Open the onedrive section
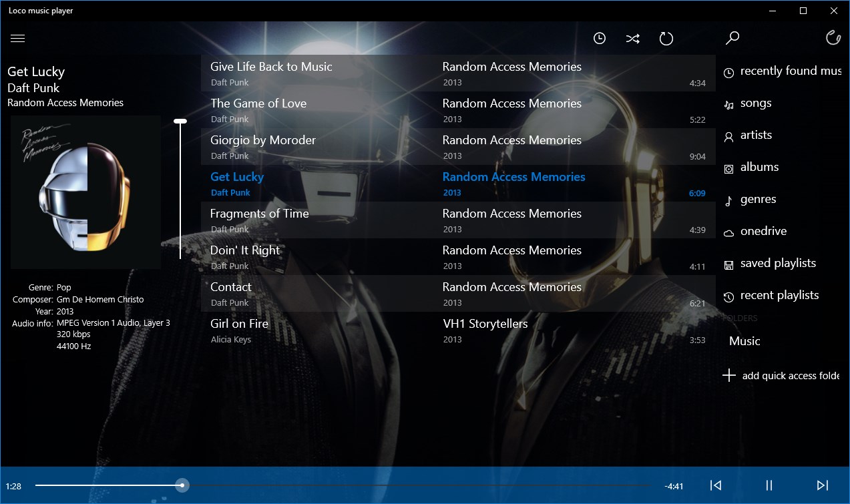The height and width of the screenshot is (504, 850). (763, 231)
